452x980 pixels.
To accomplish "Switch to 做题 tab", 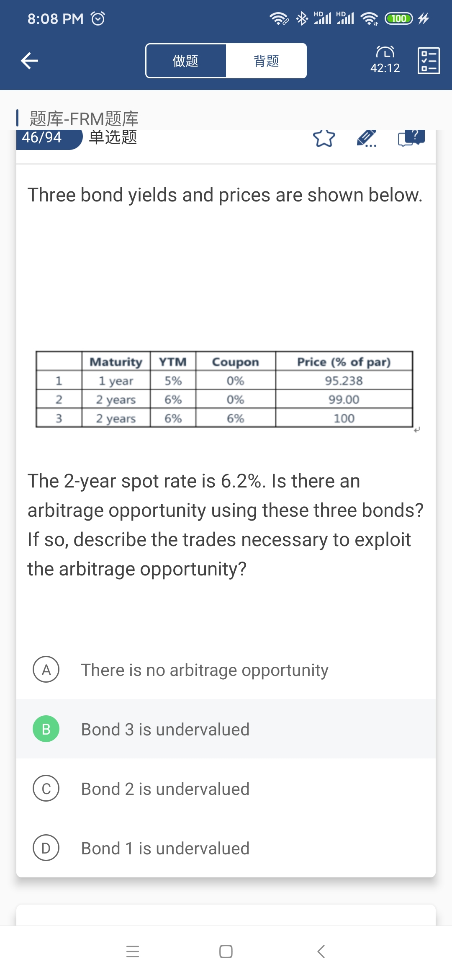I will click(186, 61).
